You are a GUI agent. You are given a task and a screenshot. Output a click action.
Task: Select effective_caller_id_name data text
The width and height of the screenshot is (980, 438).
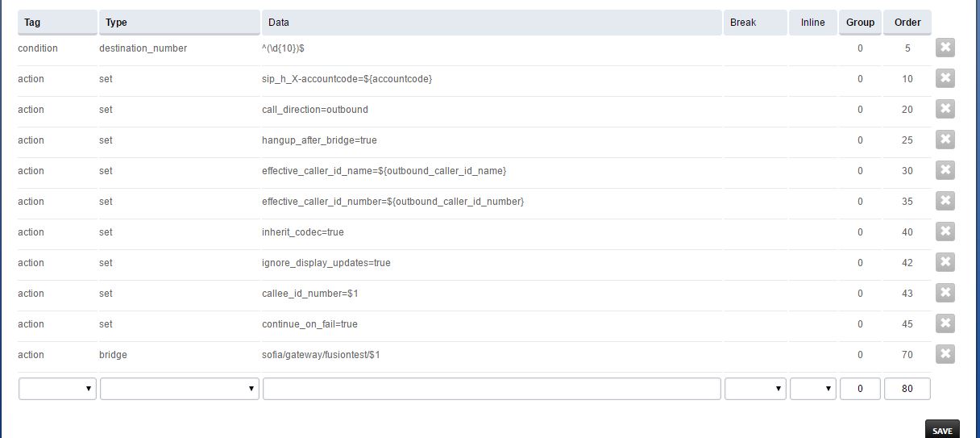(384, 171)
